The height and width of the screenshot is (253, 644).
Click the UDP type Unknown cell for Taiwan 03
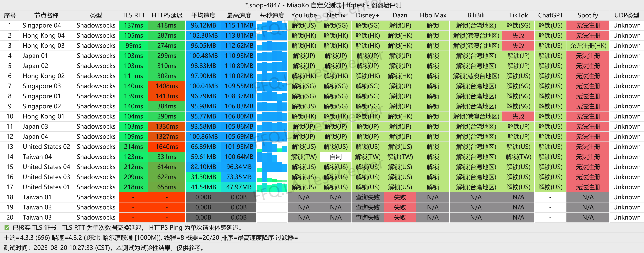tap(627, 217)
